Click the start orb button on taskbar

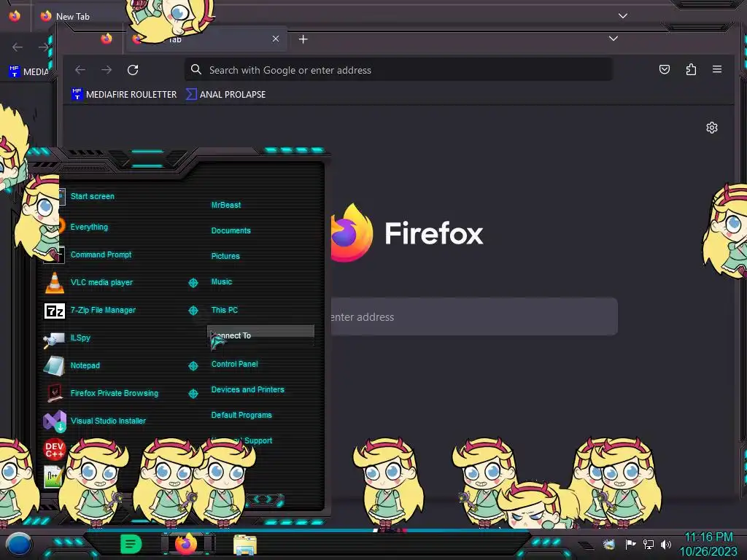(18, 544)
